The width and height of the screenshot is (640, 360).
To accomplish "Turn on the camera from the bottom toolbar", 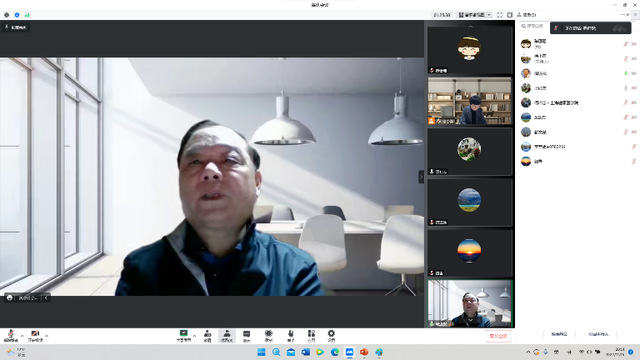I will tap(35, 336).
